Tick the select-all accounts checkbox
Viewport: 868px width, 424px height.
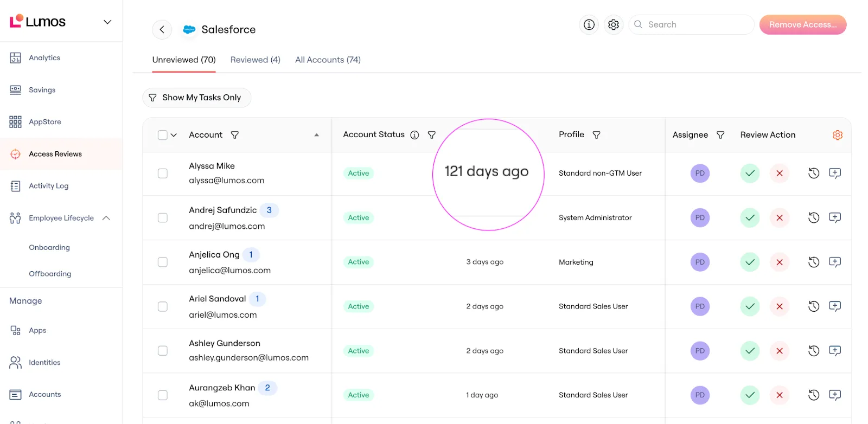162,135
